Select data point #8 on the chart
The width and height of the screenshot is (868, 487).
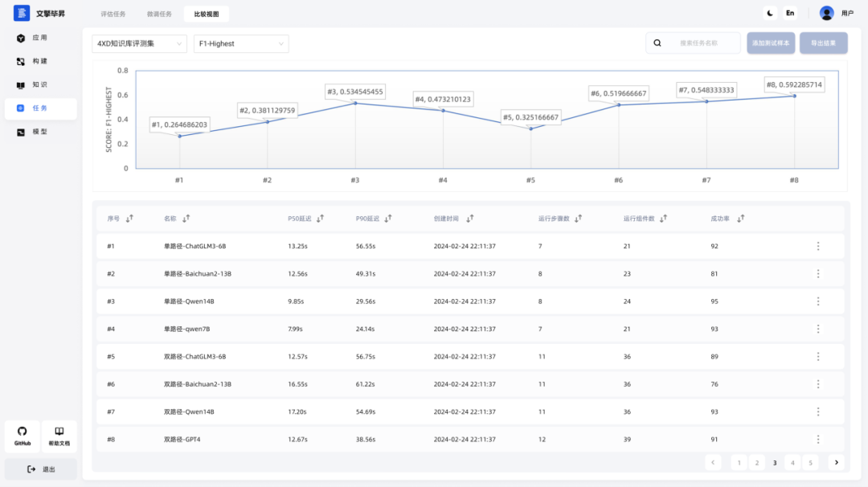click(x=794, y=96)
